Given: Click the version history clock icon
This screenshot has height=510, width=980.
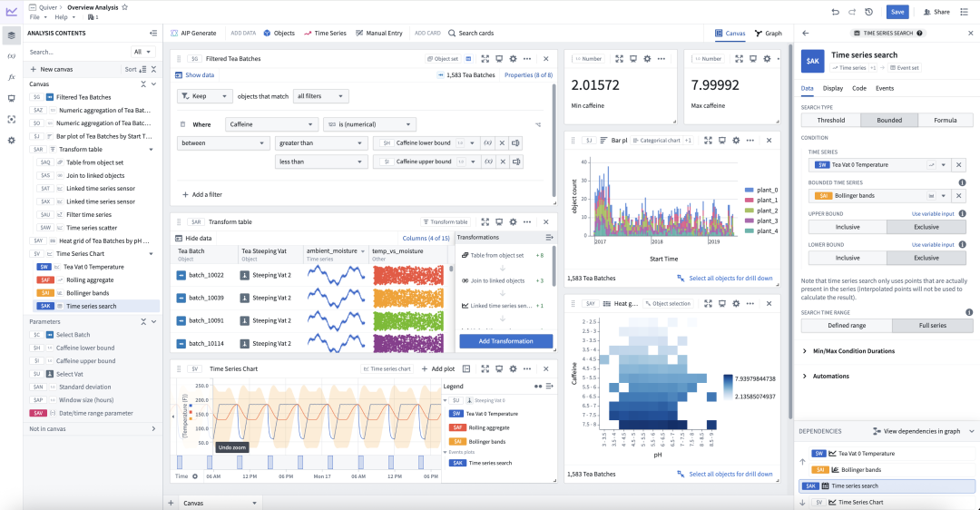Looking at the screenshot, I should coord(868,12).
